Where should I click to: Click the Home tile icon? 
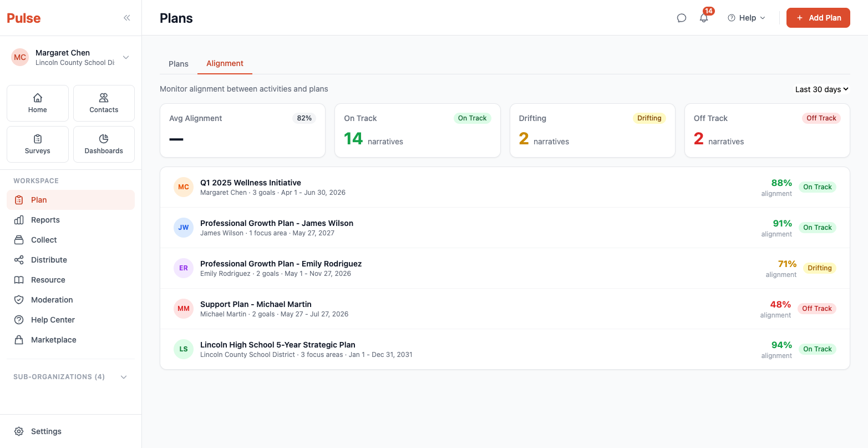[x=38, y=98]
